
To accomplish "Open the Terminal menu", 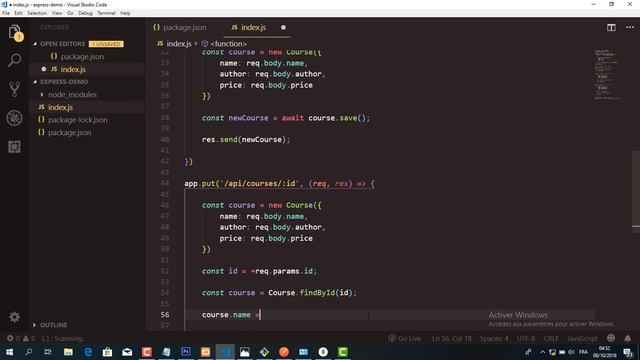I will (106, 13).
